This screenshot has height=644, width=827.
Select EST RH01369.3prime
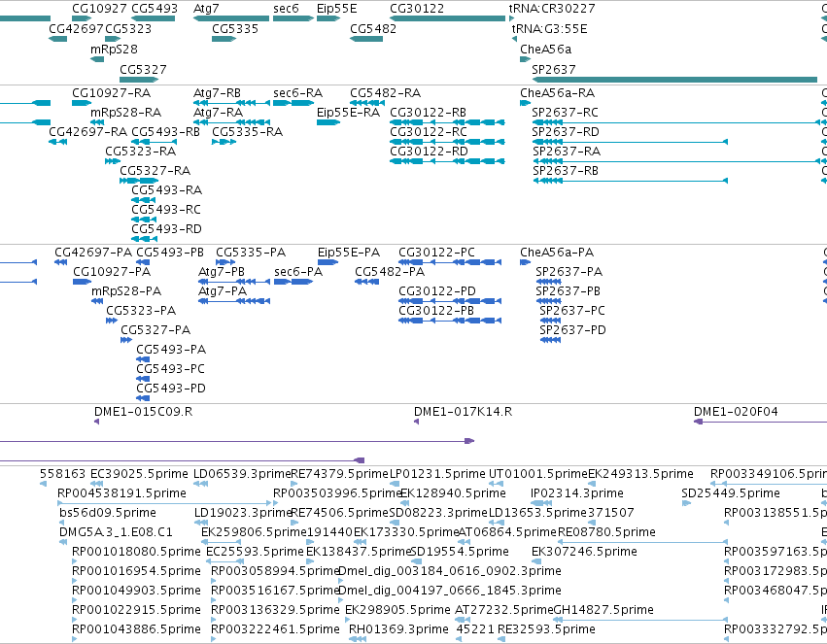(357, 639)
